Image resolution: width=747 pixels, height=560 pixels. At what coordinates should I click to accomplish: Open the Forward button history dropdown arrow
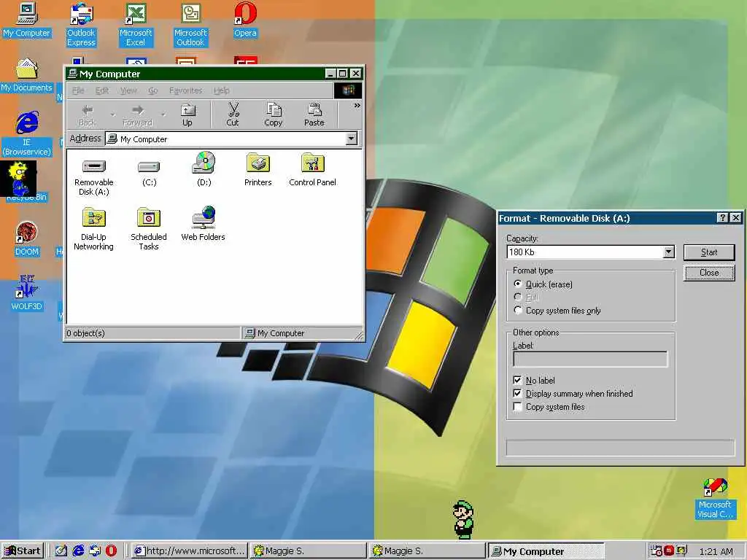pos(163,114)
